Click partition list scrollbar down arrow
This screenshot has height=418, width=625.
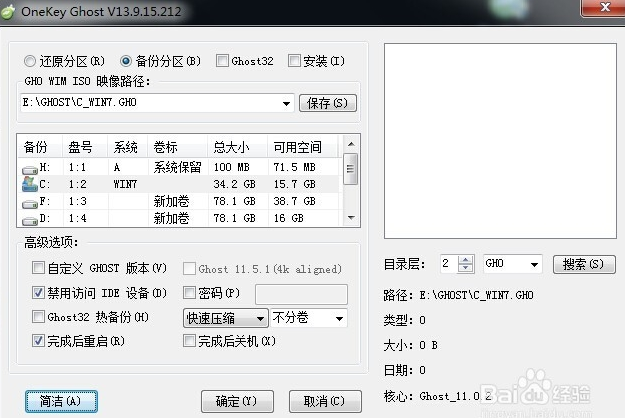(351, 218)
